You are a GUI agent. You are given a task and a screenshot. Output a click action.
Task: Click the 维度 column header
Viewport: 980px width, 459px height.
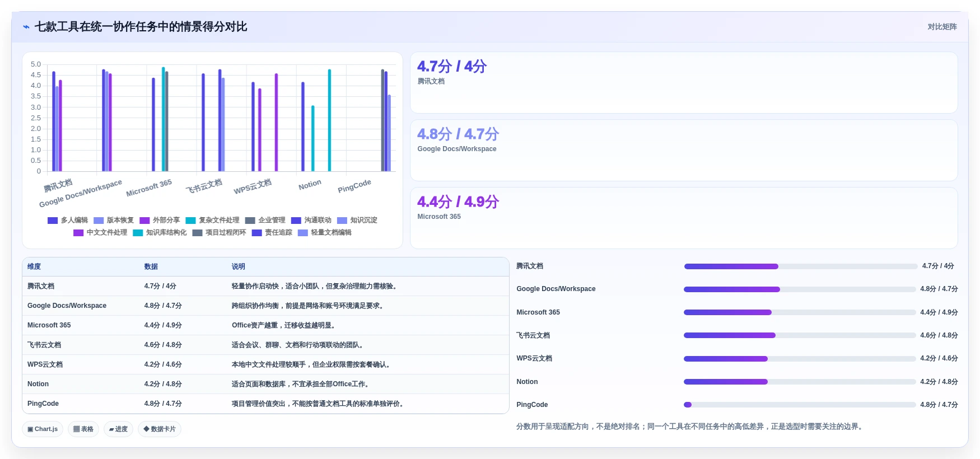coord(34,267)
